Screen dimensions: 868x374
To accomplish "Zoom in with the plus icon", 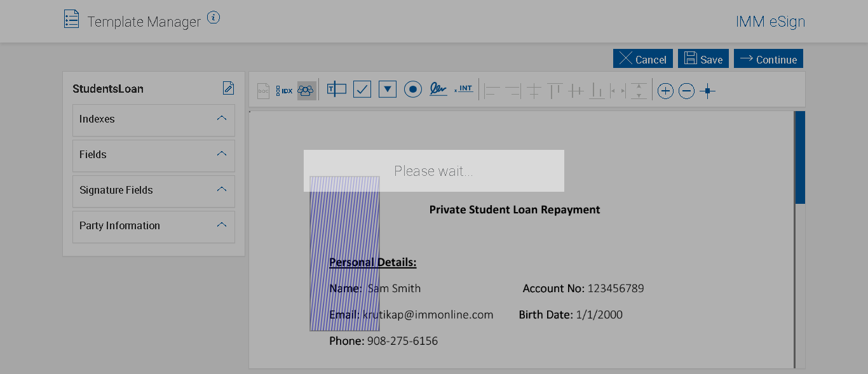I will click(665, 91).
